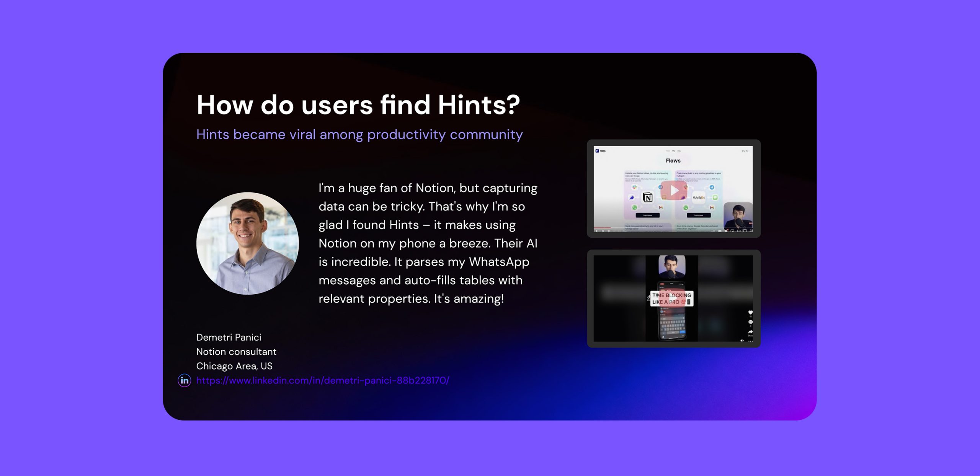Click the share arrow on the TikTok video
The height and width of the screenshot is (476, 980).
pyautogui.click(x=750, y=332)
